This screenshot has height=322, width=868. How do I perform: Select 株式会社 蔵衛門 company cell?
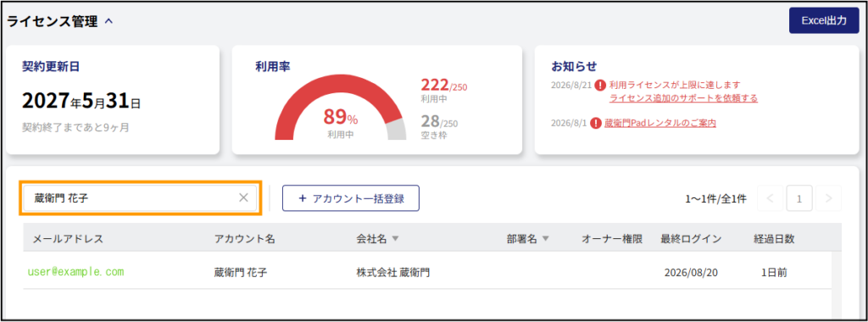[x=393, y=272]
